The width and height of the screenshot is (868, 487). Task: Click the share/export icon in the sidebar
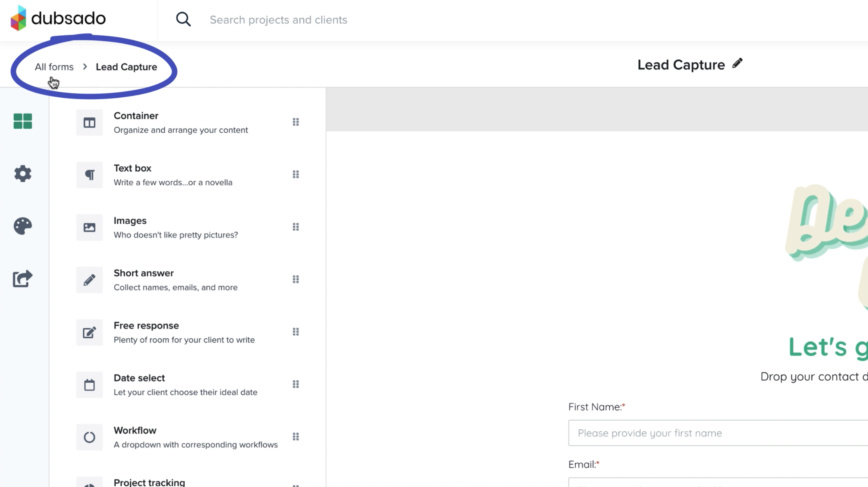coord(22,279)
